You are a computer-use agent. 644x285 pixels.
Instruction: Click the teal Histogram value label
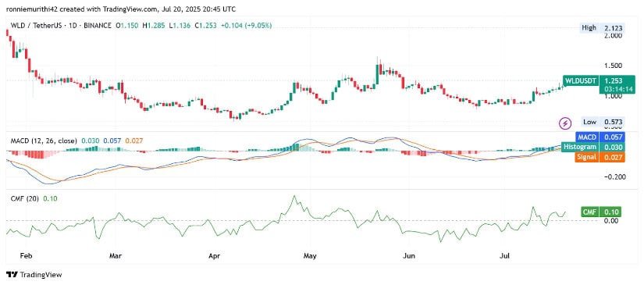[593, 147]
